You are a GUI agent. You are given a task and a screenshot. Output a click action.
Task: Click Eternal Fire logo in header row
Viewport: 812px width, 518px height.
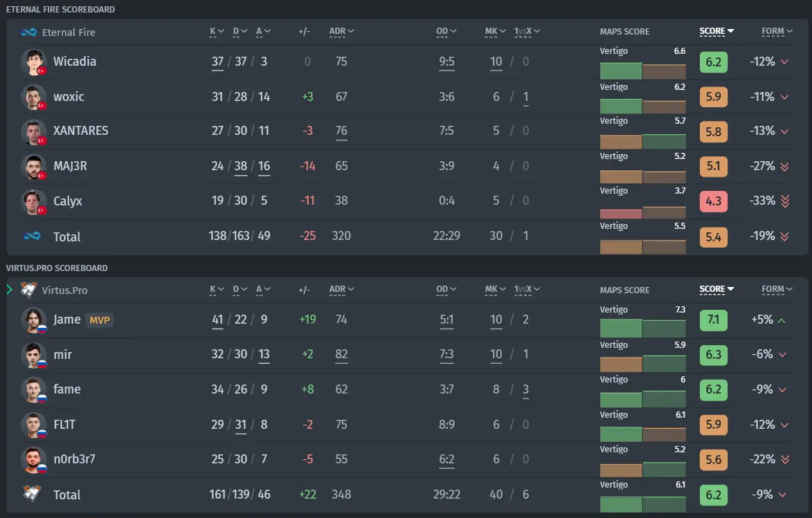point(28,33)
